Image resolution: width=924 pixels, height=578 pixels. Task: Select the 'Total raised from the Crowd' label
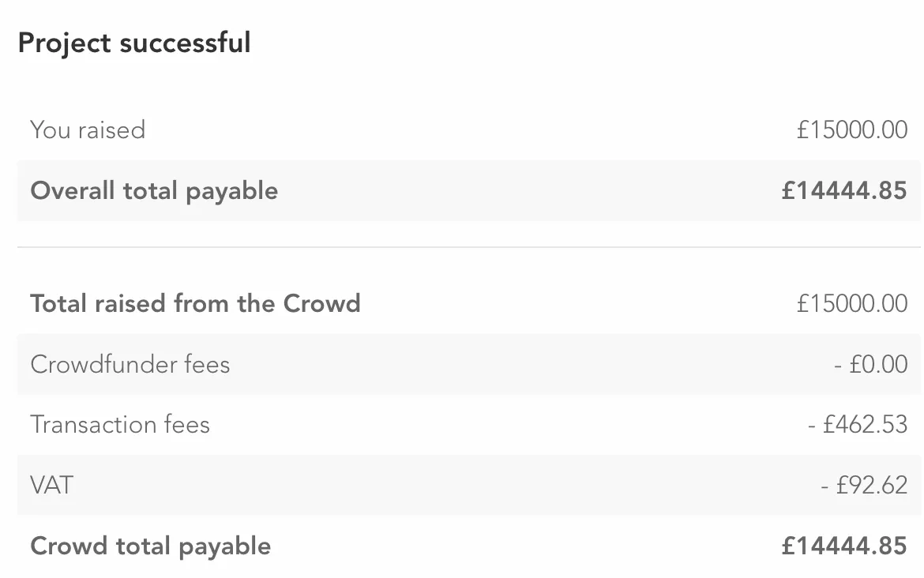[195, 303]
